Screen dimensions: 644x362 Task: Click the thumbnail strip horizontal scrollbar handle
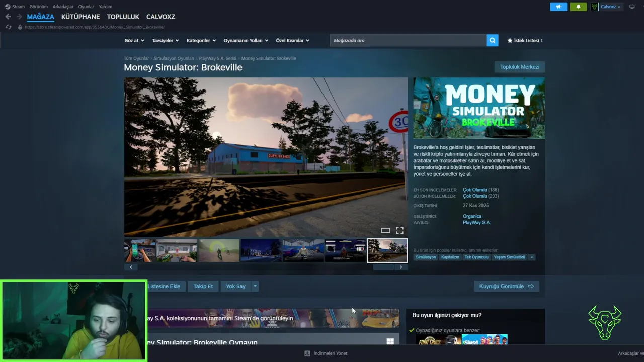(x=383, y=267)
